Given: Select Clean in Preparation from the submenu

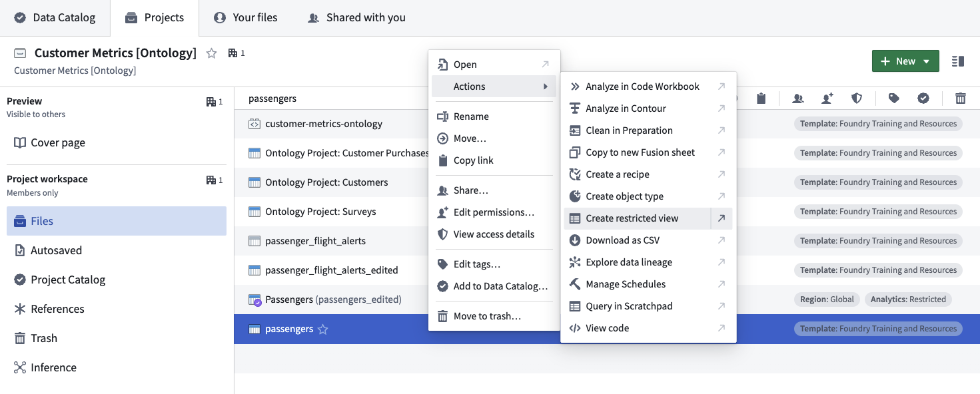Looking at the screenshot, I should point(648,130).
